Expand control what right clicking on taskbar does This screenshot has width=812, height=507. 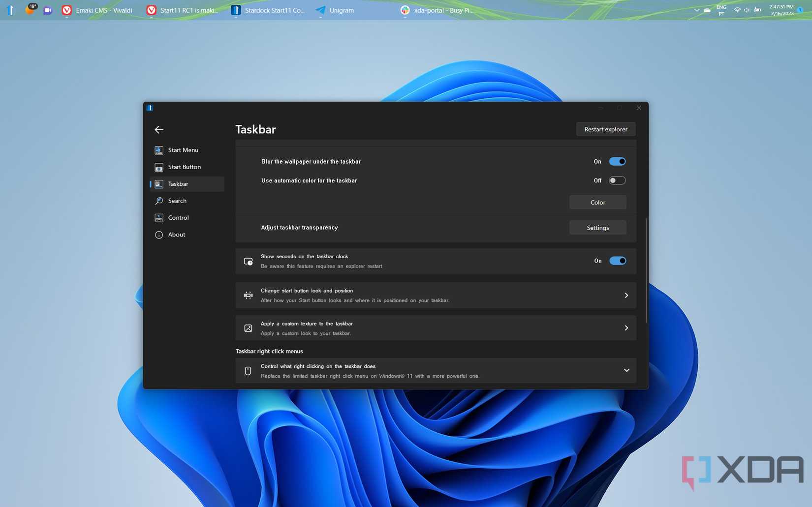pyautogui.click(x=626, y=370)
